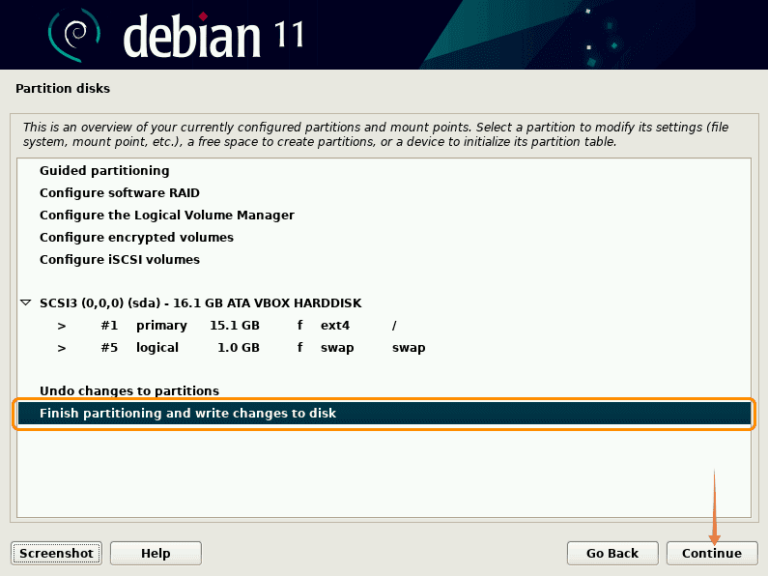Open Configure the Logical Volume Manager
The width and height of the screenshot is (768, 576).
point(166,215)
